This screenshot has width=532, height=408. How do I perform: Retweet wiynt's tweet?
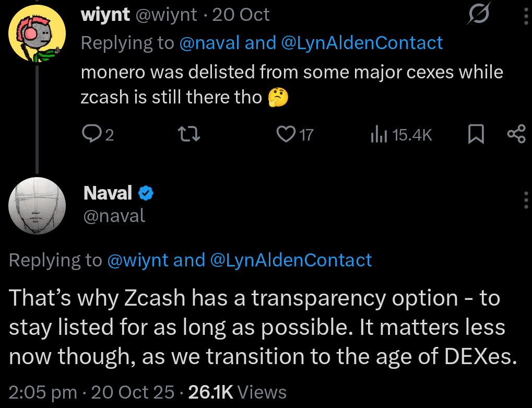coord(190,135)
